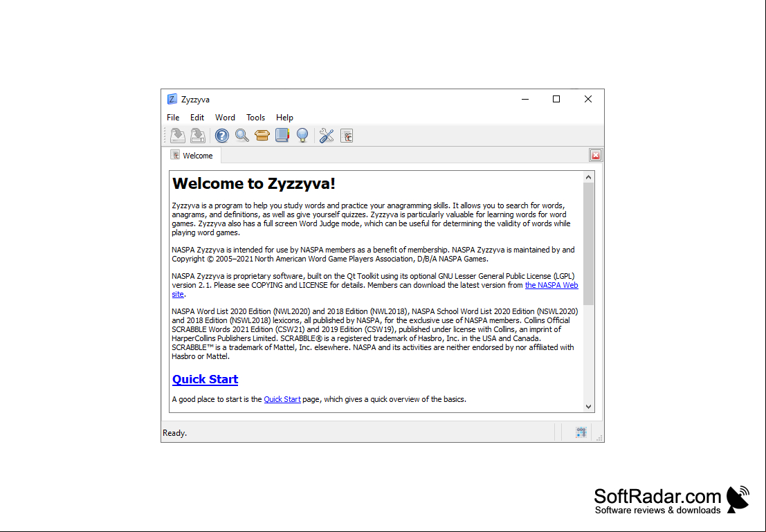Click the window resize grip in status bar
Viewport: 766px width, 532px height.
click(599, 438)
